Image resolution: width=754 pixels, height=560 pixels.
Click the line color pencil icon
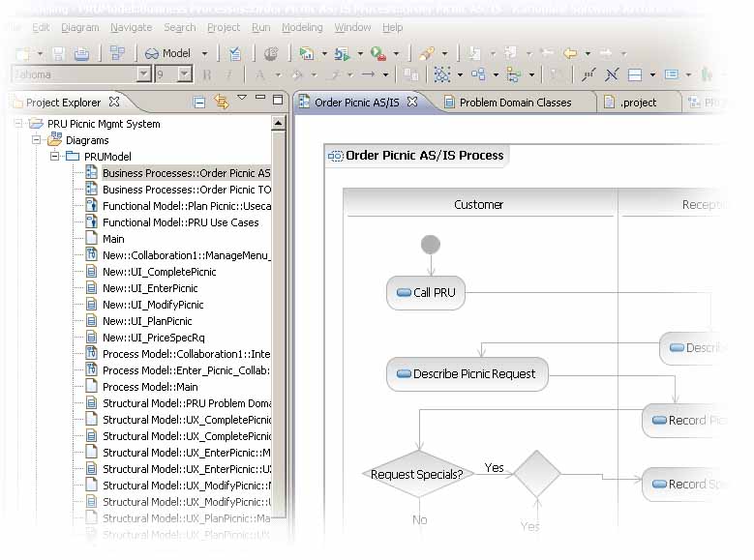coord(334,74)
